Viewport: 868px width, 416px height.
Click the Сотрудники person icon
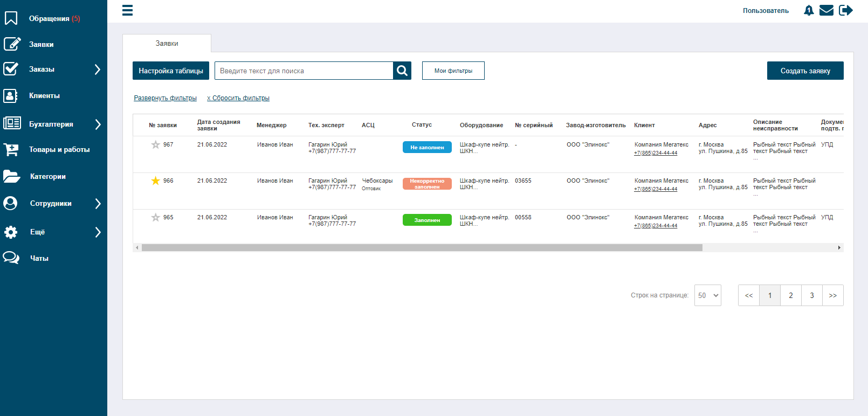click(x=10, y=203)
